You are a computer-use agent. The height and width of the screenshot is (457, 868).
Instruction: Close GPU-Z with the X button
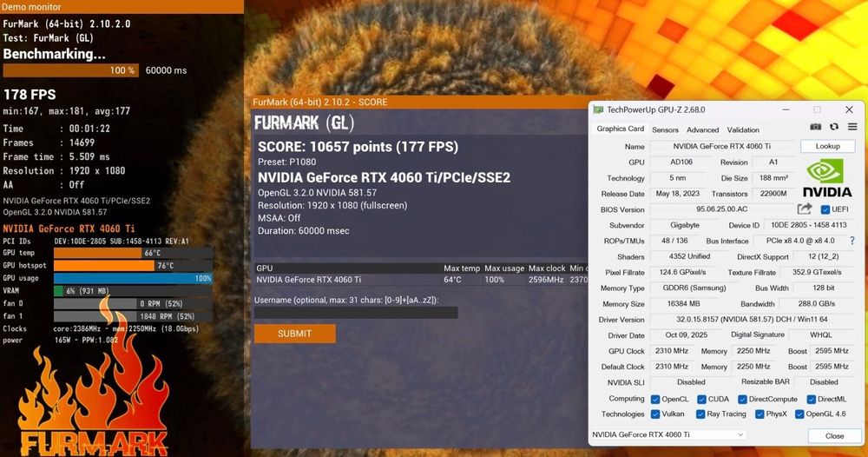pyautogui.click(x=849, y=109)
